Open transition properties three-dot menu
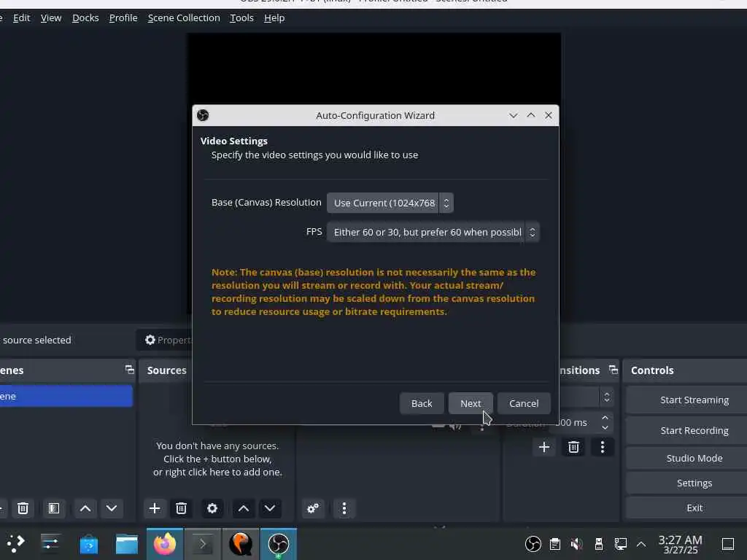The width and height of the screenshot is (747, 560). pyautogui.click(x=603, y=447)
